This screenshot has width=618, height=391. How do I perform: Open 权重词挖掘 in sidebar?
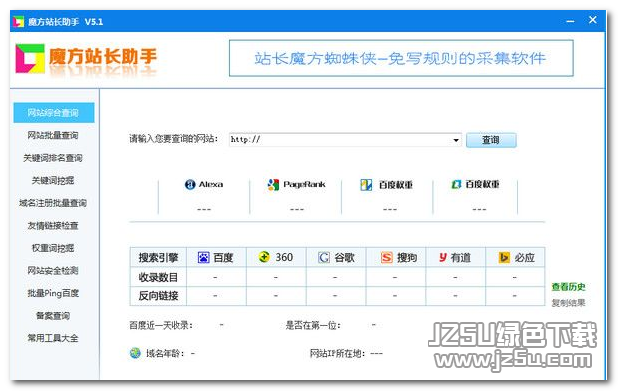click(x=53, y=248)
